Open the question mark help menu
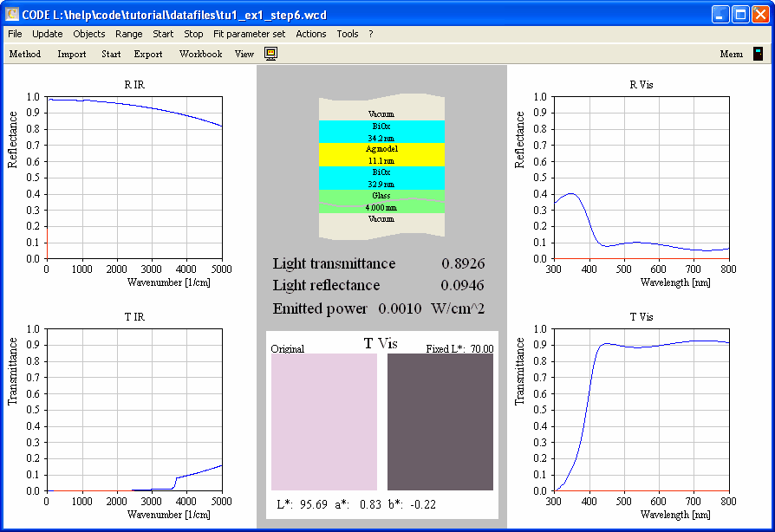The image size is (775, 532). tap(371, 34)
